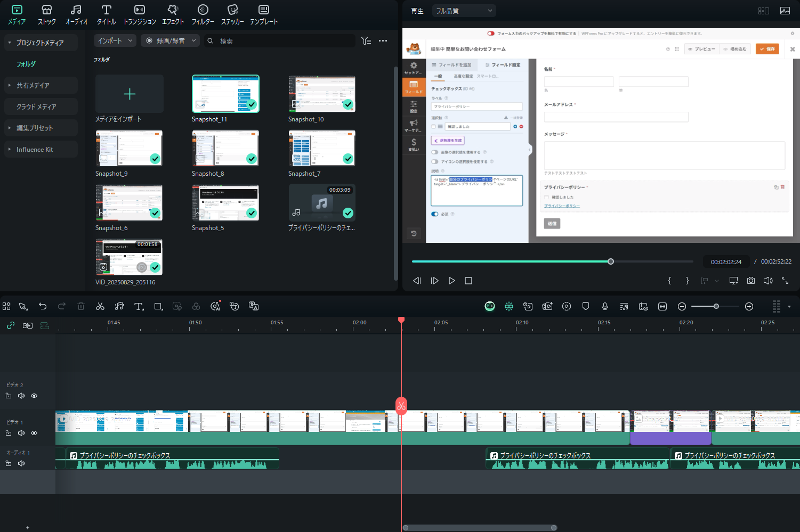Viewport: 800px width, 532px height.
Task: Hide the Video 2 track
Action: coord(34,396)
